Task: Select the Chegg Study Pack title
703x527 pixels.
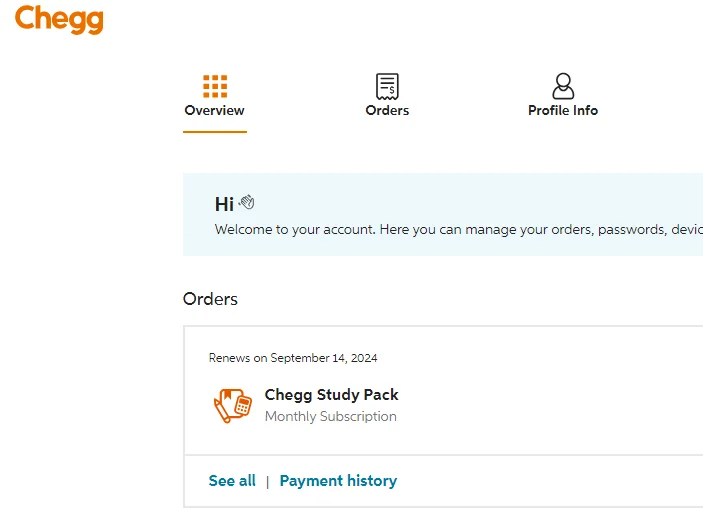Action: click(x=331, y=395)
